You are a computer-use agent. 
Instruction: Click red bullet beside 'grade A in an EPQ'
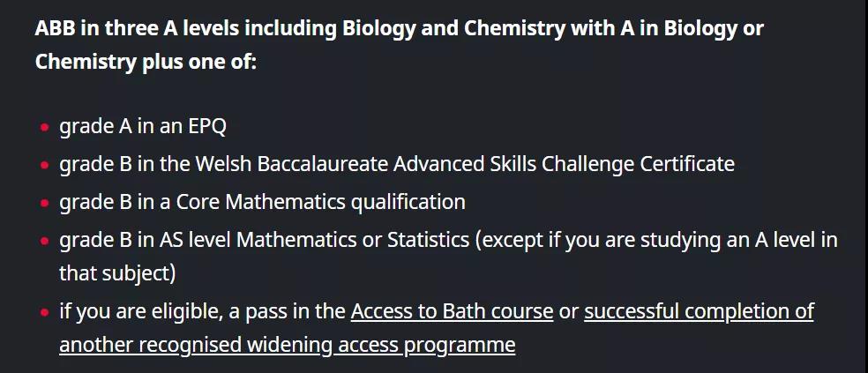(45, 128)
